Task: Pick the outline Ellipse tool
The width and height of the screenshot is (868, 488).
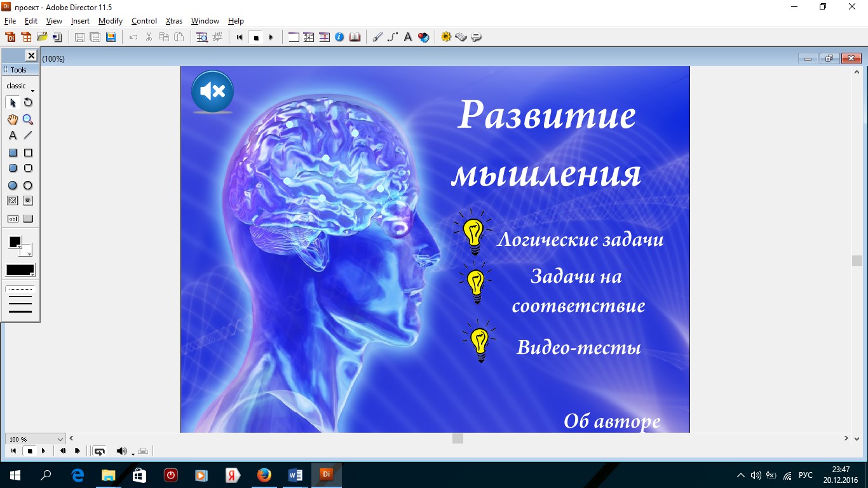Action: click(28, 186)
